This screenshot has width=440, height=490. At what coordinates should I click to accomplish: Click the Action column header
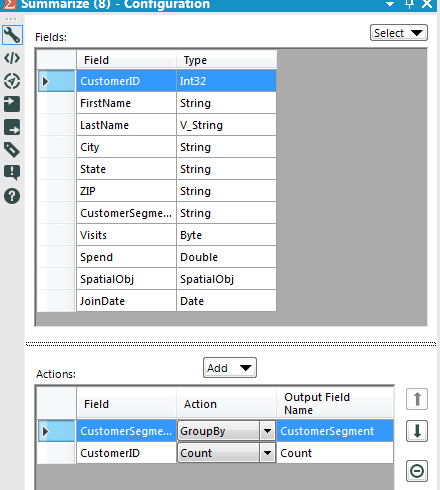[226, 404]
